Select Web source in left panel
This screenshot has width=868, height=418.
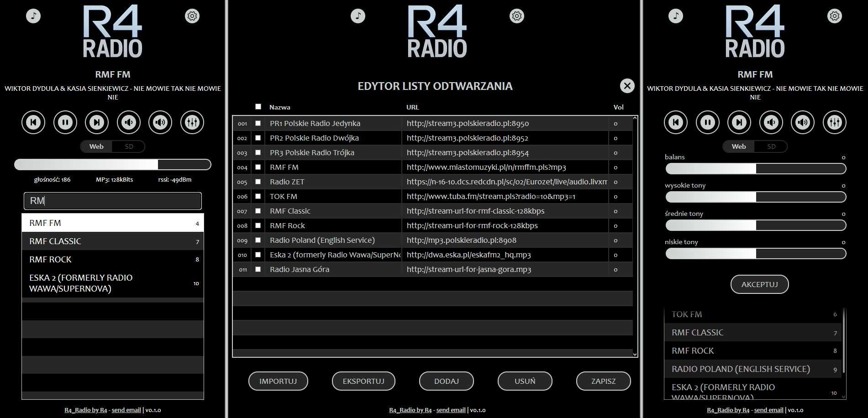tap(96, 146)
